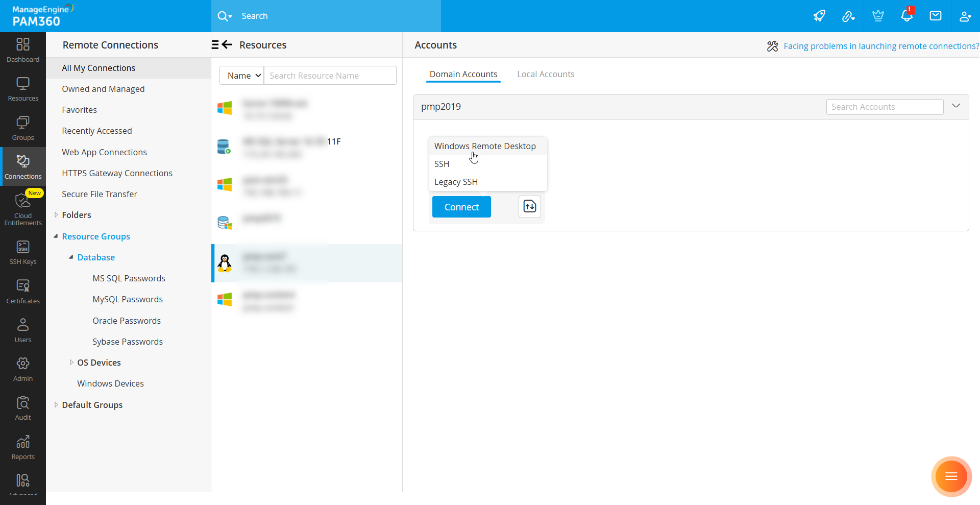Type in the Search Accounts field
The width and height of the screenshot is (980, 505).
pos(885,107)
